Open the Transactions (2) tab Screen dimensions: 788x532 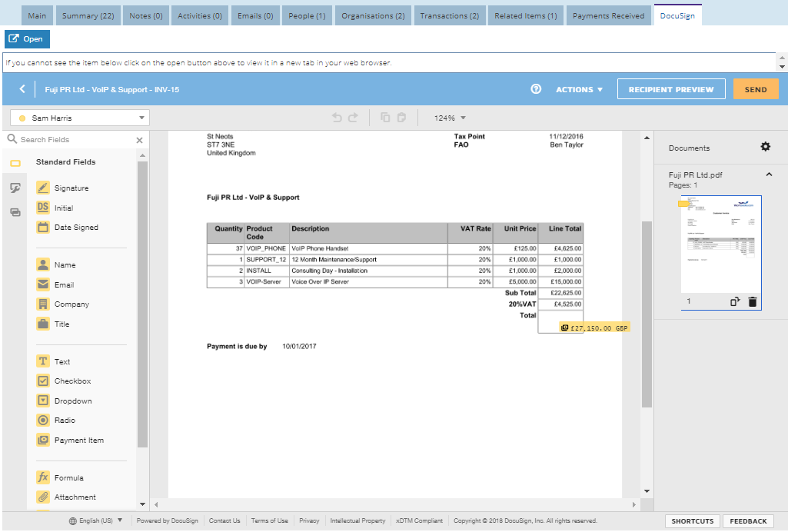[450, 15]
